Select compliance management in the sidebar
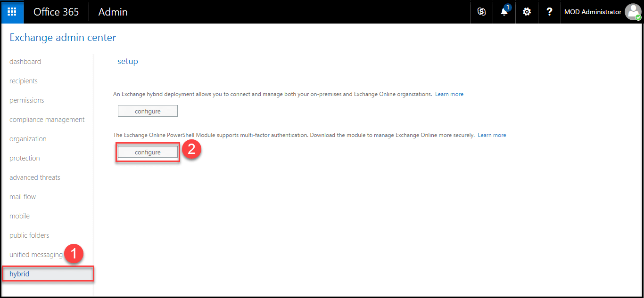Viewport: 644px width, 298px height. [x=47, y=119]
